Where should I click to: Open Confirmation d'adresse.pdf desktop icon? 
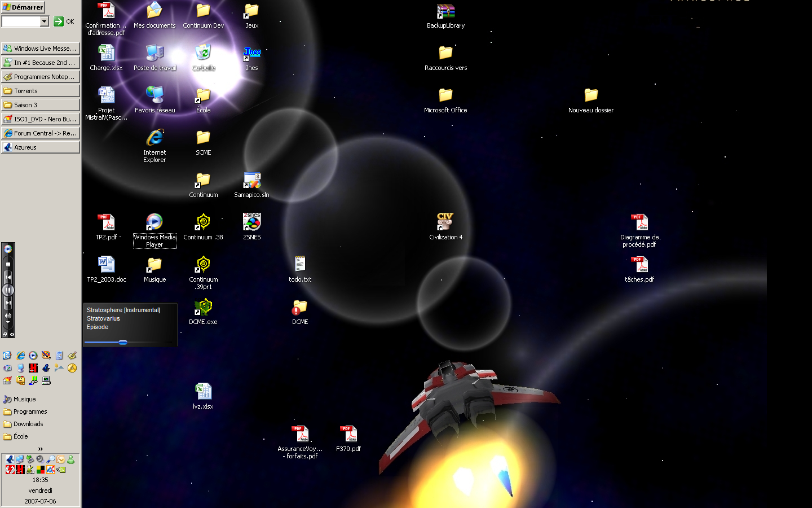(x=106, y=19)
